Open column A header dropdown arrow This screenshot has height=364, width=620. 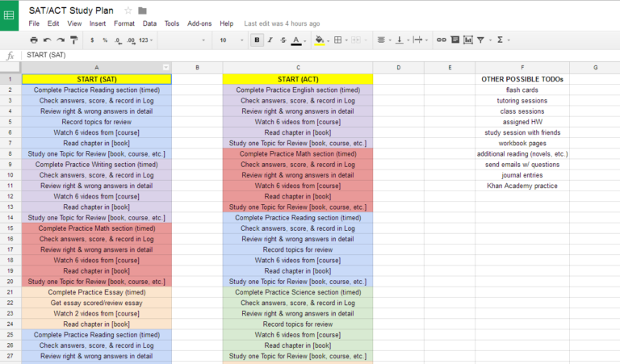coord(166,68)
